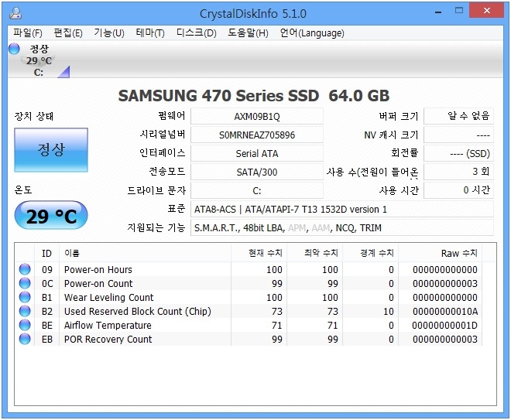511x420 pixels.
Task: Click the status orb for Used Reserved Block Count
Action: (x=25, y=311)
